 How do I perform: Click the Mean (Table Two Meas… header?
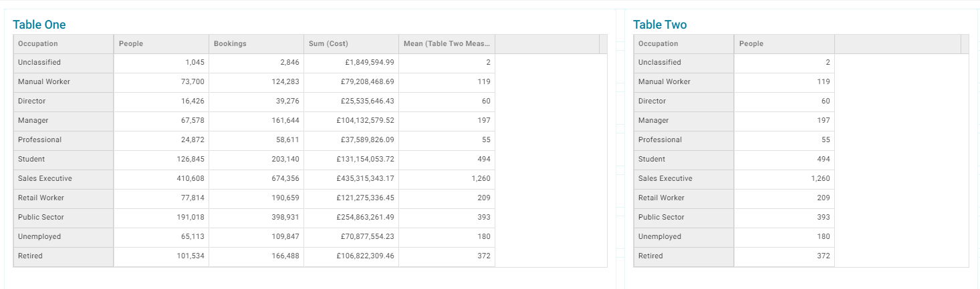tap(447, 44)
